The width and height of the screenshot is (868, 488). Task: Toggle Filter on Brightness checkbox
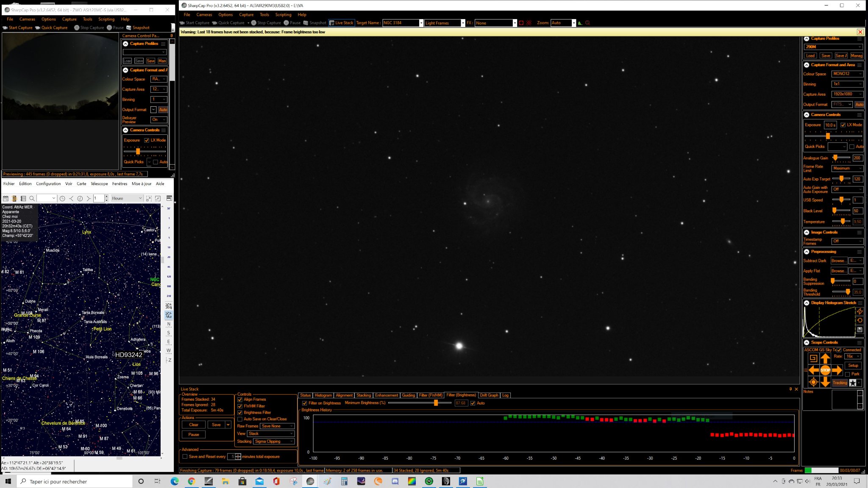click(304, 403)
